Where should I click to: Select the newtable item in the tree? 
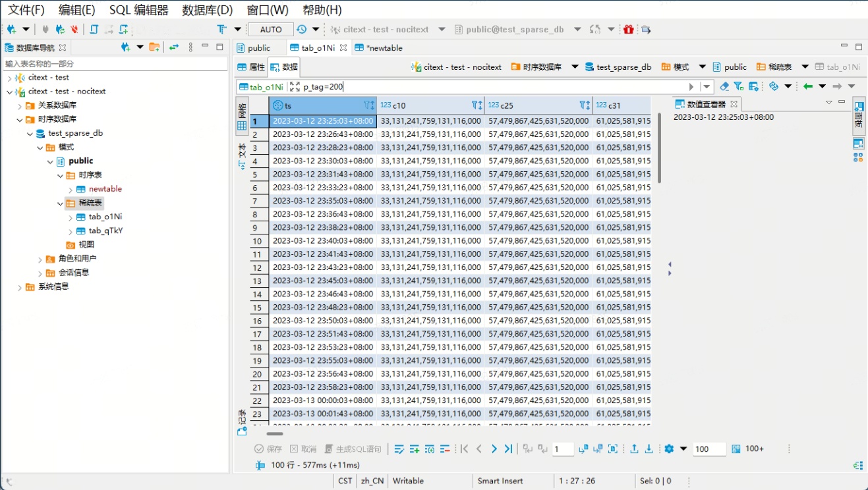(105, 189)
